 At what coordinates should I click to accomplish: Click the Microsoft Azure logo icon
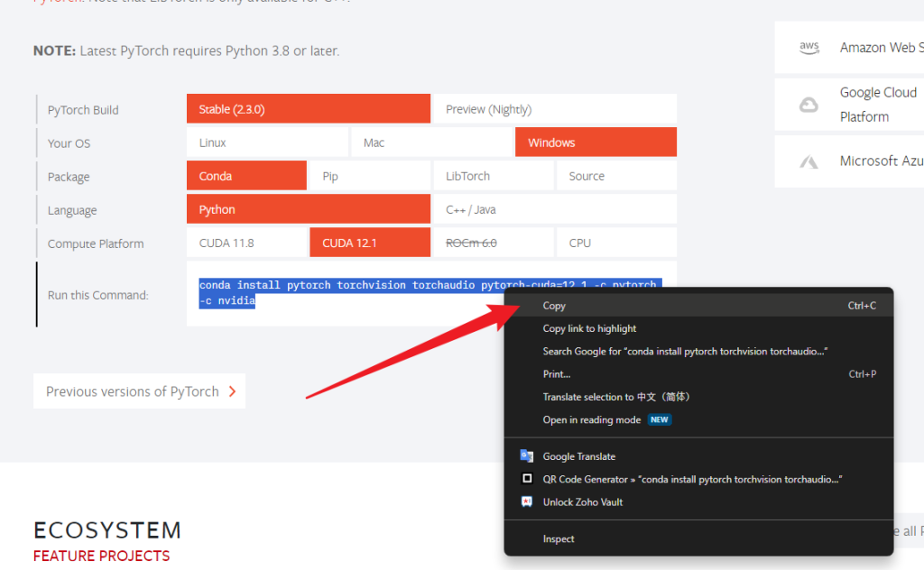(x=808, y=161)
